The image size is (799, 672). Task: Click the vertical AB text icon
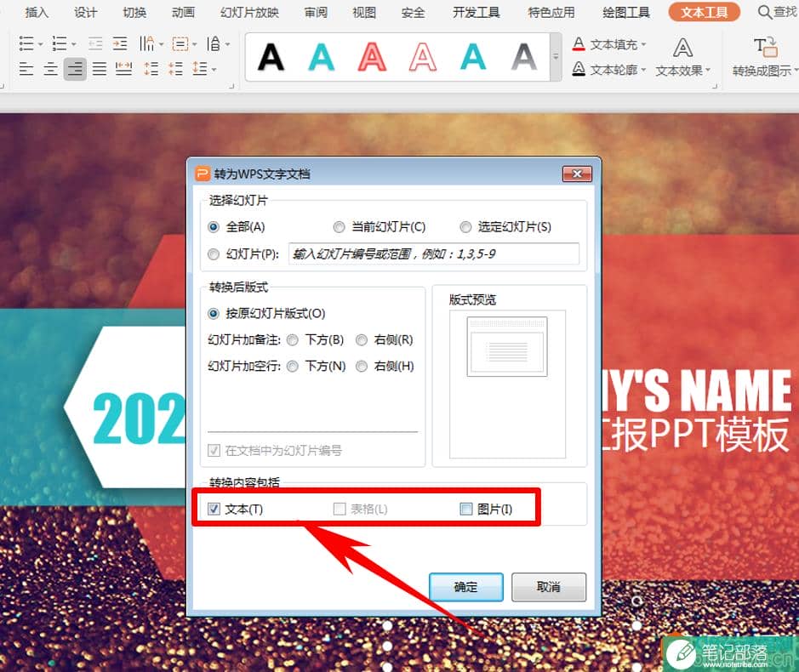[x=214, y=44]
